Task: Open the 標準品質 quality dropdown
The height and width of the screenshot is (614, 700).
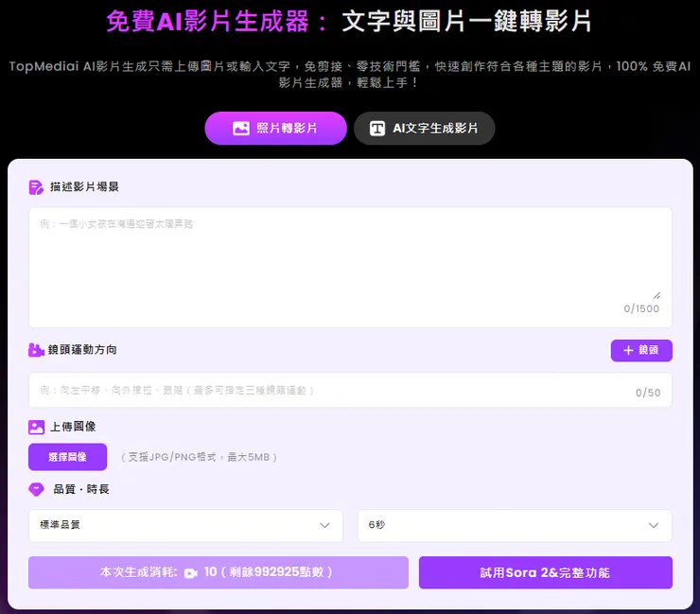Action: 185,526
